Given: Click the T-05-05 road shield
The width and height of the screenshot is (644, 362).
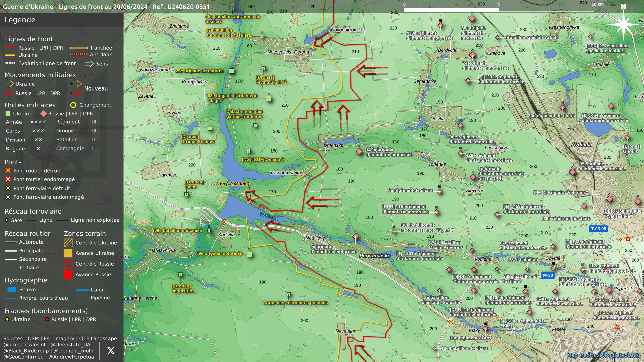Looking at the screenshot, I should [598, 229].
